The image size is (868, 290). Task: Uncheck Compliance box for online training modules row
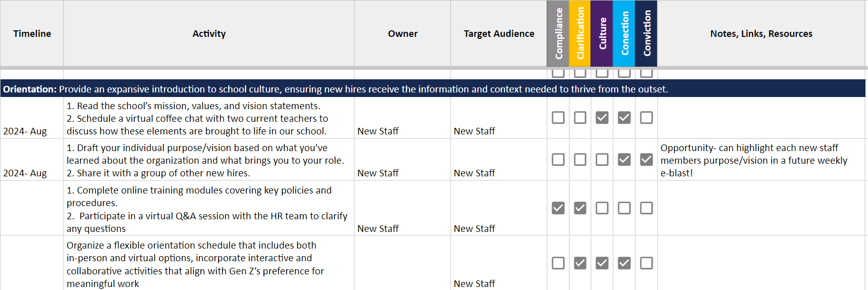tap(558, 208)
